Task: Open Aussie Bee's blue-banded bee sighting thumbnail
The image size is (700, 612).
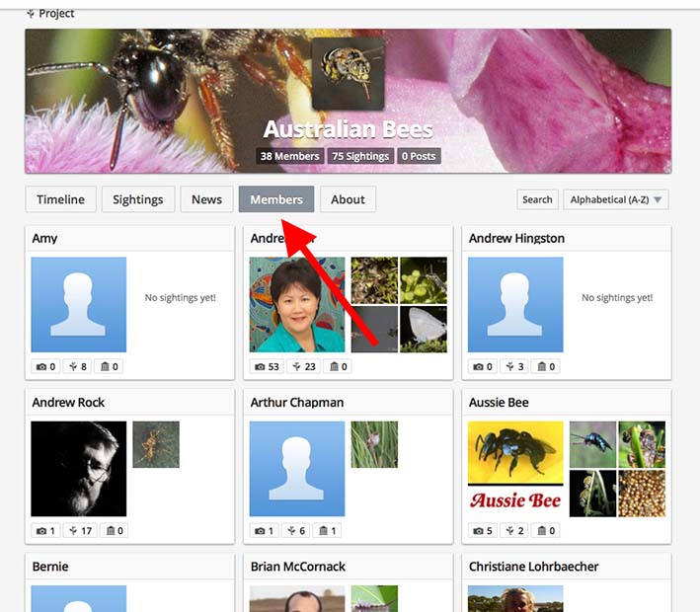Action: 592,444
